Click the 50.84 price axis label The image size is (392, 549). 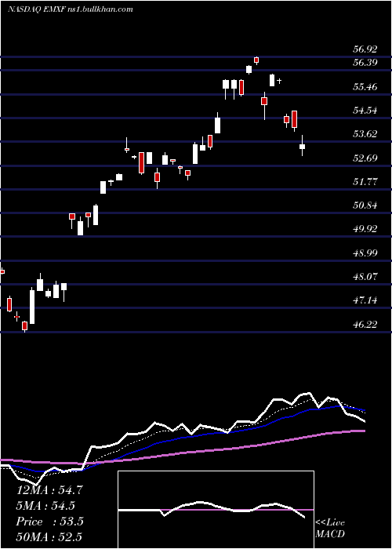(365, 205)
